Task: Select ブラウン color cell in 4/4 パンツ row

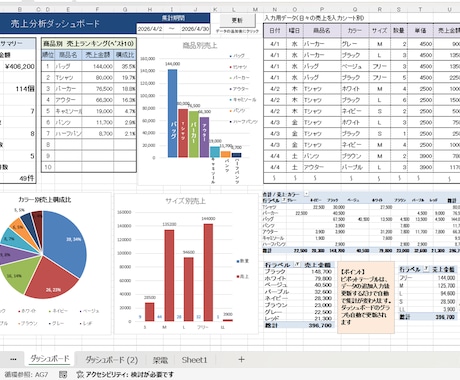Action: [x=354, y=156]
